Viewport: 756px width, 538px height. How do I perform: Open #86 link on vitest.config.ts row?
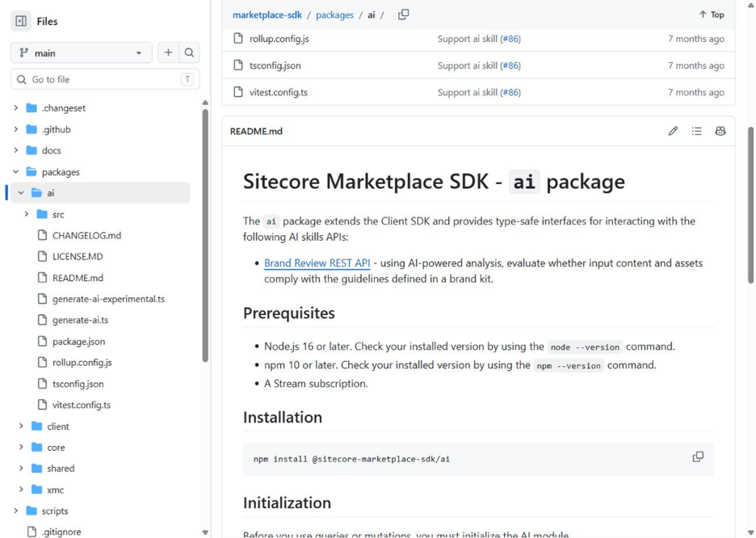coord(510,92)
